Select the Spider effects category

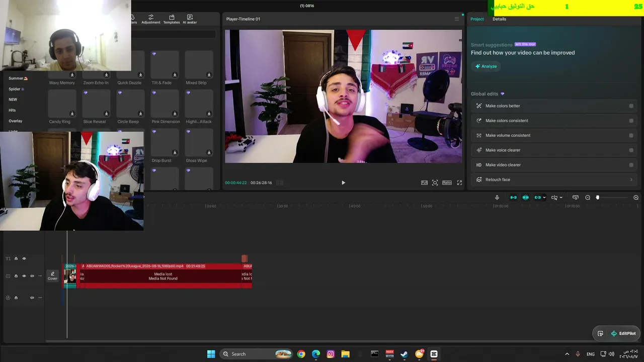tap(16, 89)
